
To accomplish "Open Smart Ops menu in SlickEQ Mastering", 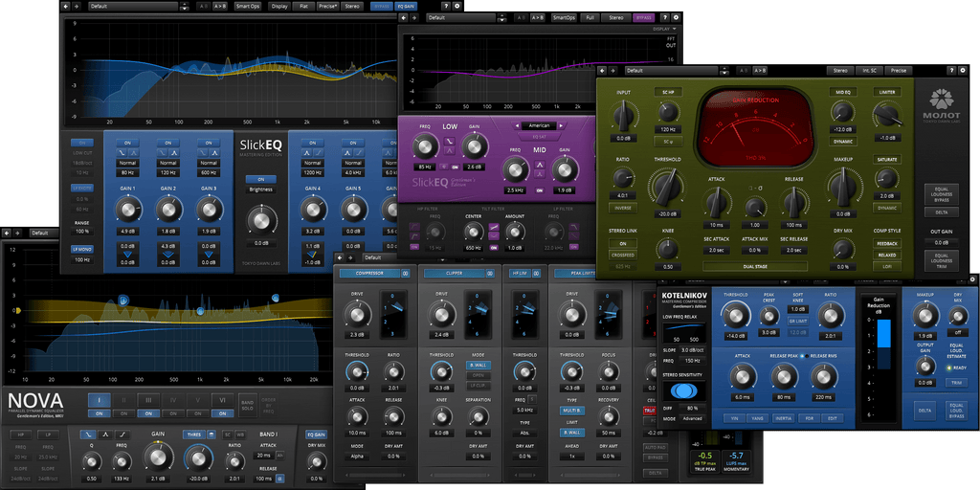I will [x=248, y=7].
